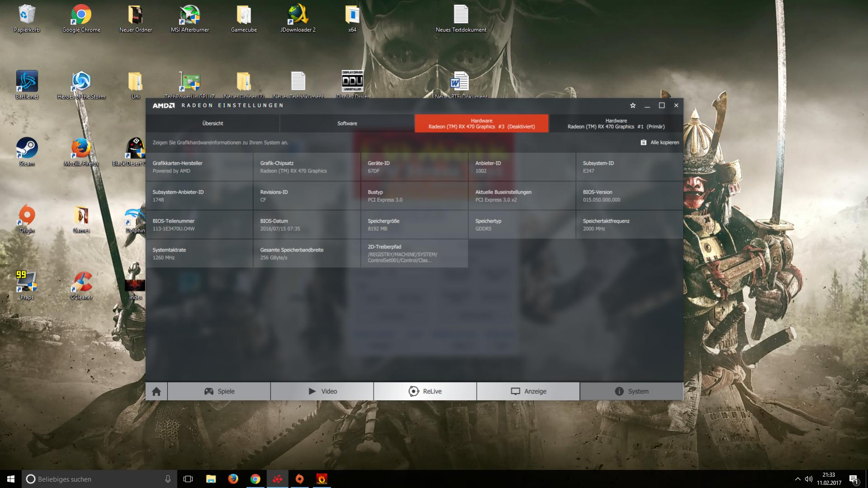Click the Gesamte Speicherbandbreite tile
Viewport: 868px width, 488px height.
pos(307,254)
